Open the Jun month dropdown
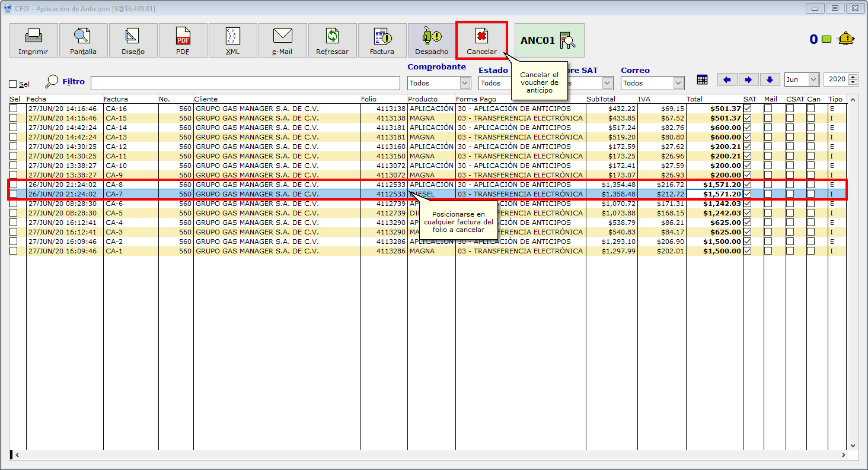 coord(813,80)
